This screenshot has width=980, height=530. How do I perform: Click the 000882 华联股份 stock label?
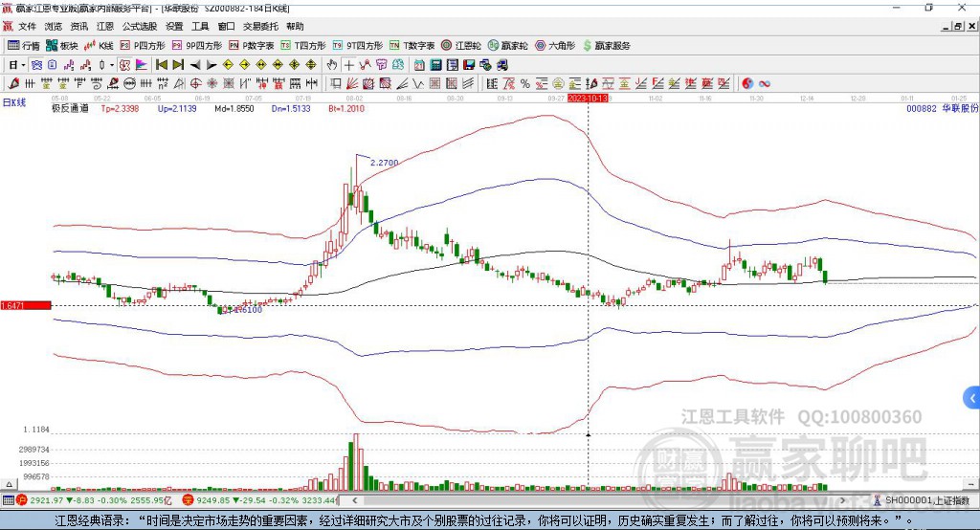point(942,108)
